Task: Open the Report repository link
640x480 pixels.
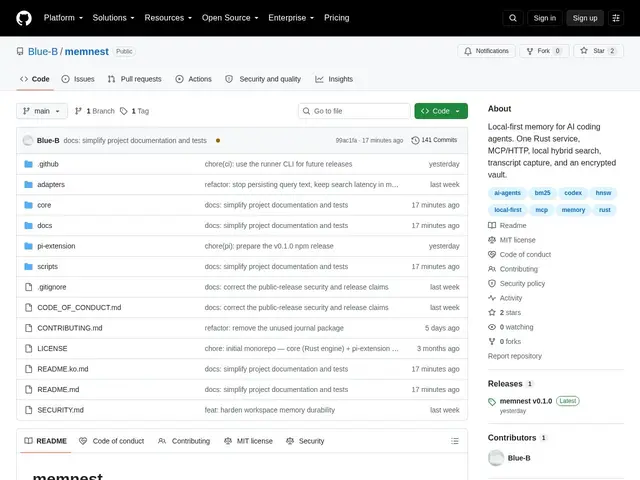Action: 514,356
